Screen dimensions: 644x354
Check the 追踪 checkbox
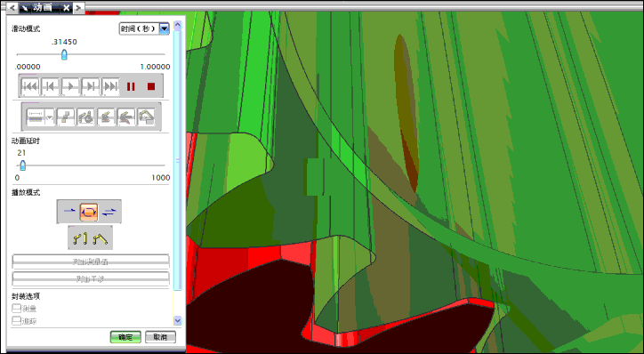tap(16, 321)
